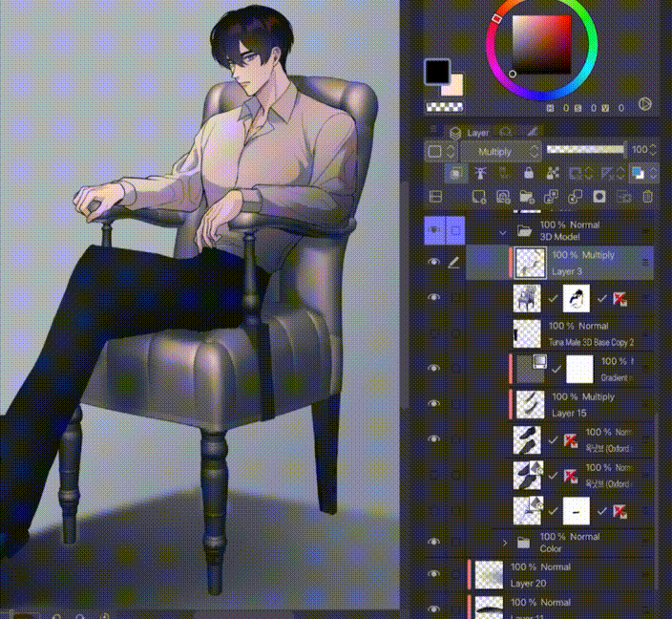This screenshot has height=619, width=672.
Task: Click Set Showing Area of Ruler icon
Action: [607, 173]
